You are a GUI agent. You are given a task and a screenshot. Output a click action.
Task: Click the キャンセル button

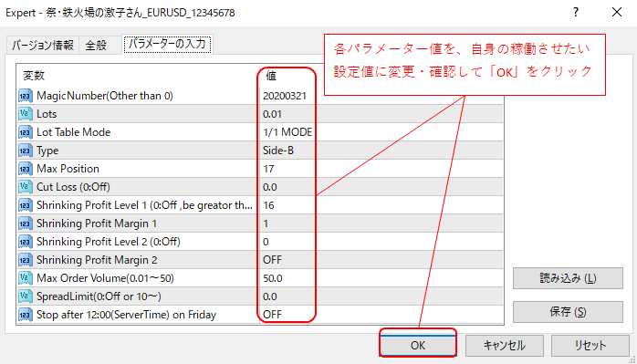point(504,346)
